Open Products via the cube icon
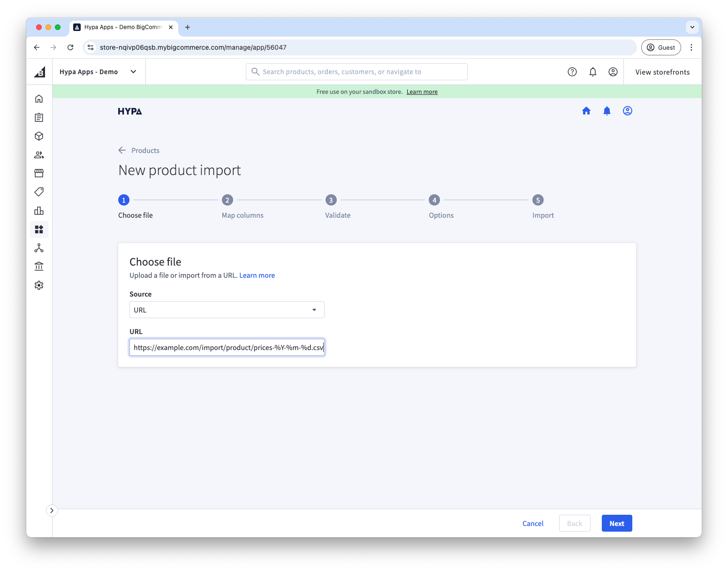 coord(39,136)
